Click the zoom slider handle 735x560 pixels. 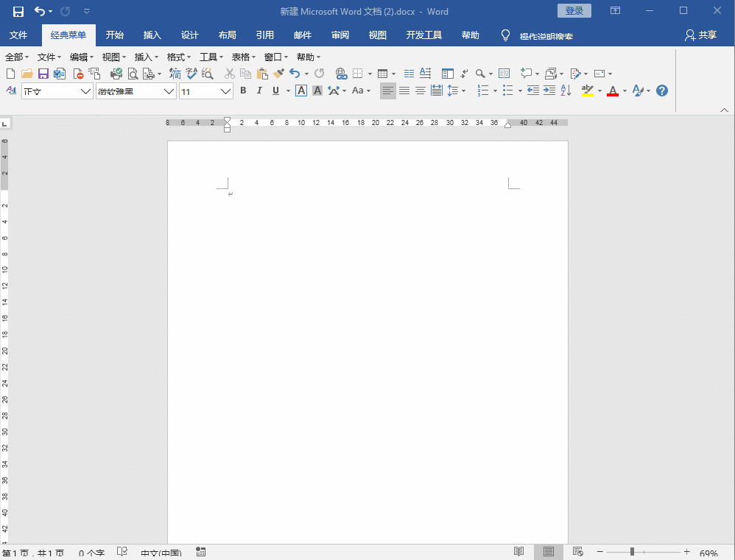(632, 552)
